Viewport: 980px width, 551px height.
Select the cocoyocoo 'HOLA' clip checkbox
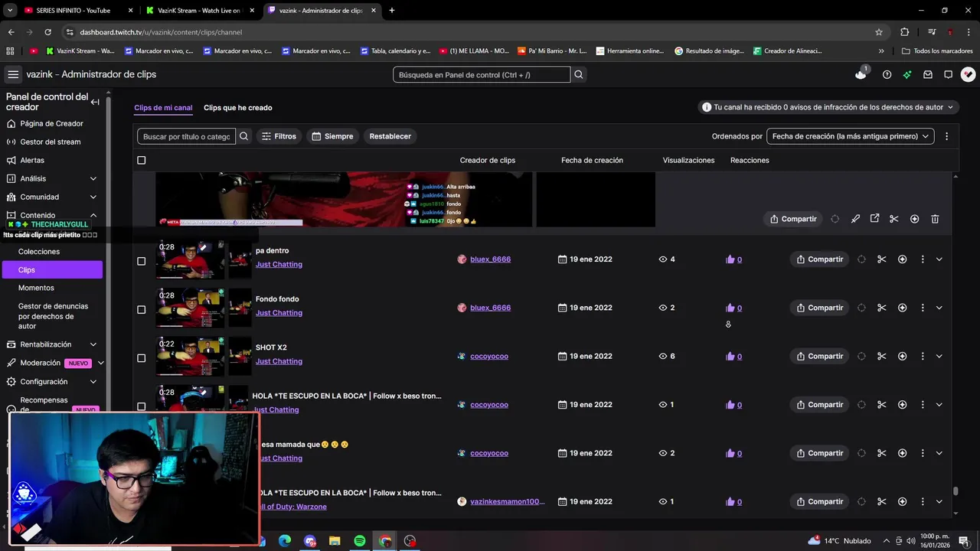point(141,406)
